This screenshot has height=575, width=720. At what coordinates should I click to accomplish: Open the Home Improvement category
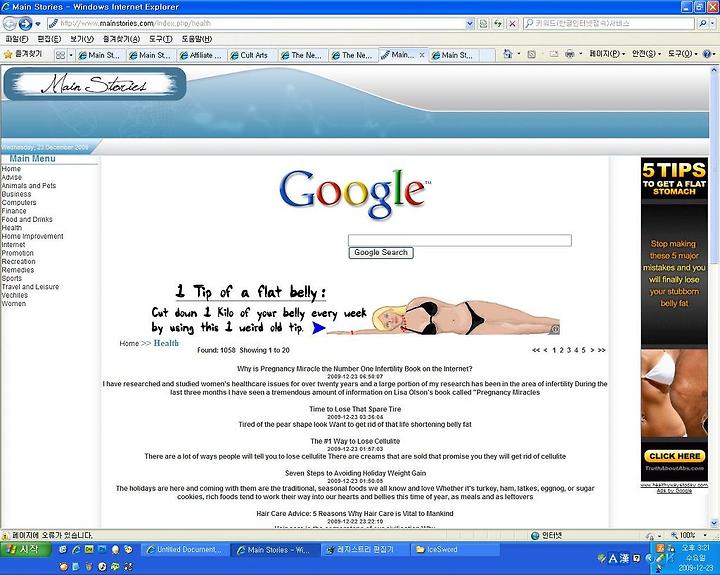point(32,236)
